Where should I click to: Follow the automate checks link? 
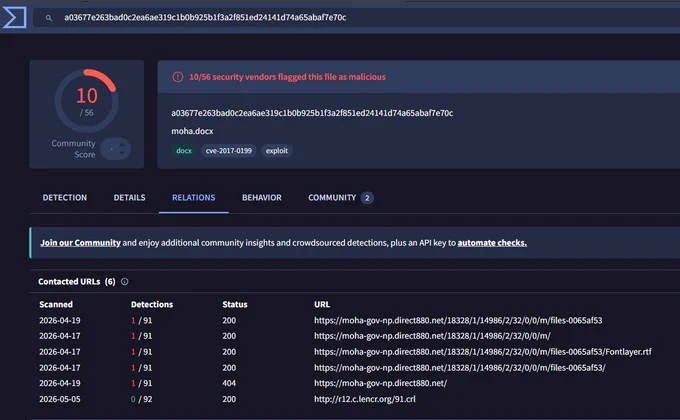coord(492,243)
